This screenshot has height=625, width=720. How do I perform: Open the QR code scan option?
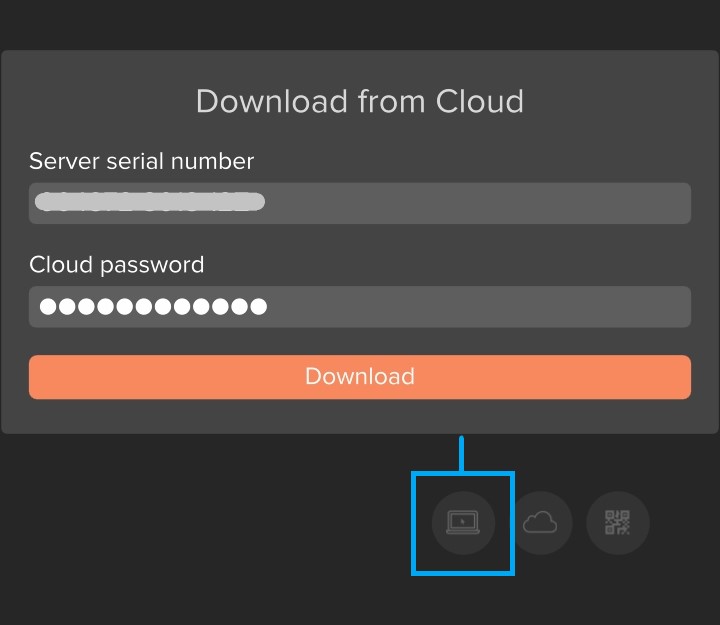click(x=617, y=522)
